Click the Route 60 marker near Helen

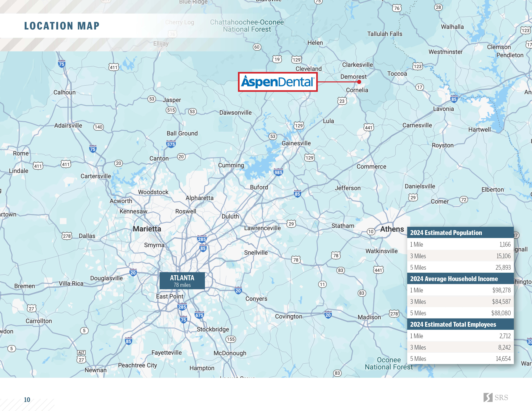(x=257, y=47)
